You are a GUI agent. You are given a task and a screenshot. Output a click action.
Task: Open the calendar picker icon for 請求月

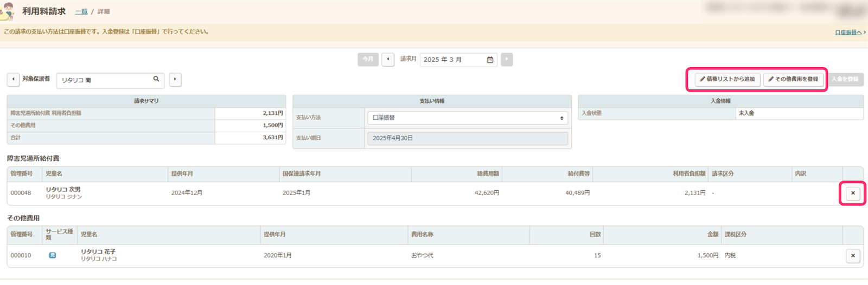click(490, 60)
